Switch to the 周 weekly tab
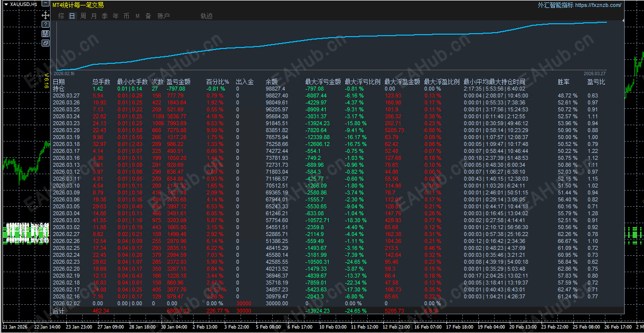The width and height of the screenshot is (644, 333). coord(83,16)
